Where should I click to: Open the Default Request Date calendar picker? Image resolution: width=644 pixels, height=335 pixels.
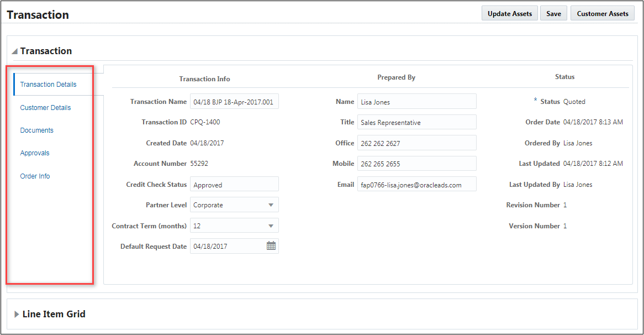pyautogui.click(x=271, y=246)
